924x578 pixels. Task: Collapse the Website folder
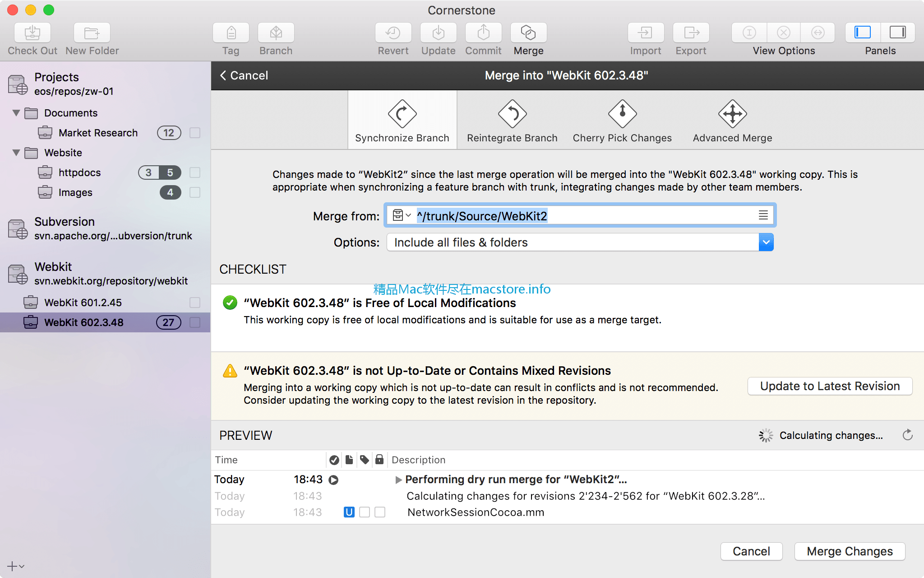tap(16, 153)
